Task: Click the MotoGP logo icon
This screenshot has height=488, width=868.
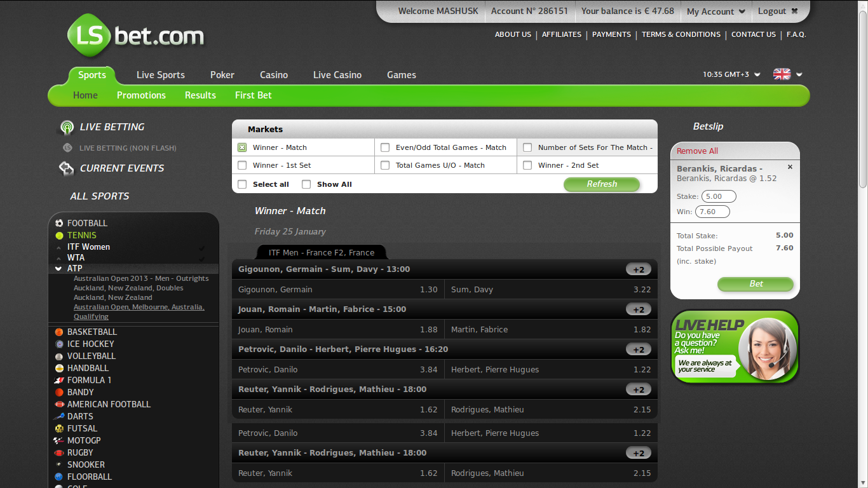Action: 59,440
